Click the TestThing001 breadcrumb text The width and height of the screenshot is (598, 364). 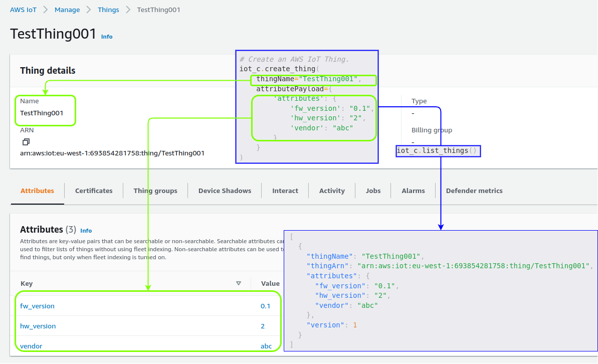click(159, 10)
